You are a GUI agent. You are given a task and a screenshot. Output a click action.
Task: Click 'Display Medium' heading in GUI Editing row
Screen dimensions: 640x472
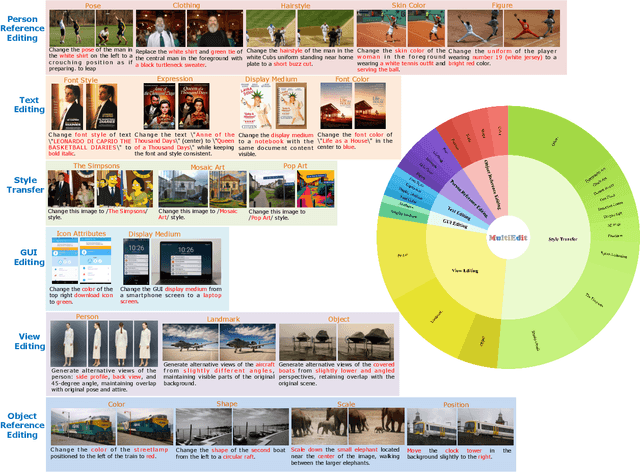click(154, 234)
